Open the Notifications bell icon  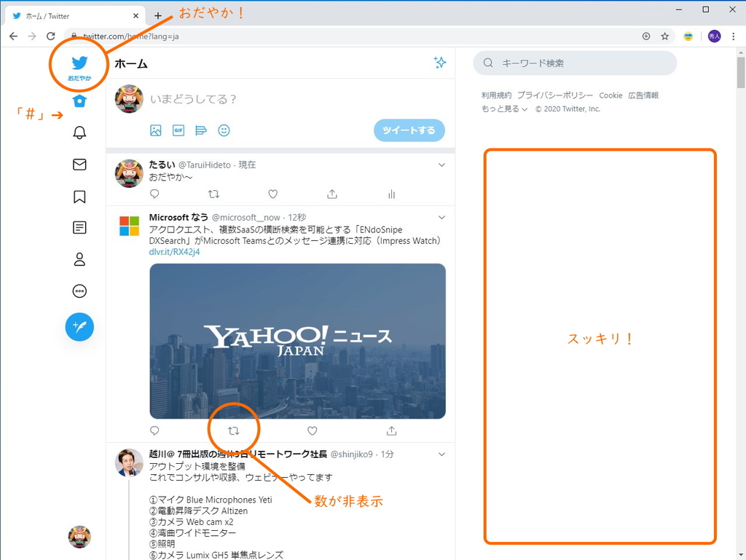click(x=79, y=133)
